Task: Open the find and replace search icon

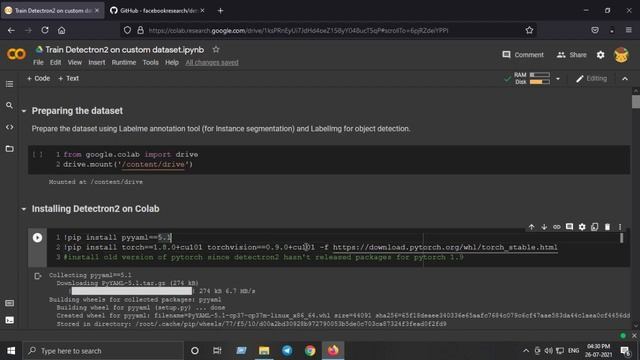Action: coord(9,105)
